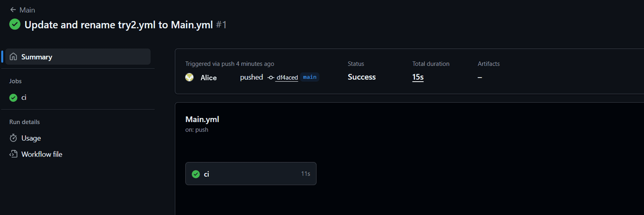Click the back arrow next to Main
This screenshot has width=644, height=215.
[13, 10]
